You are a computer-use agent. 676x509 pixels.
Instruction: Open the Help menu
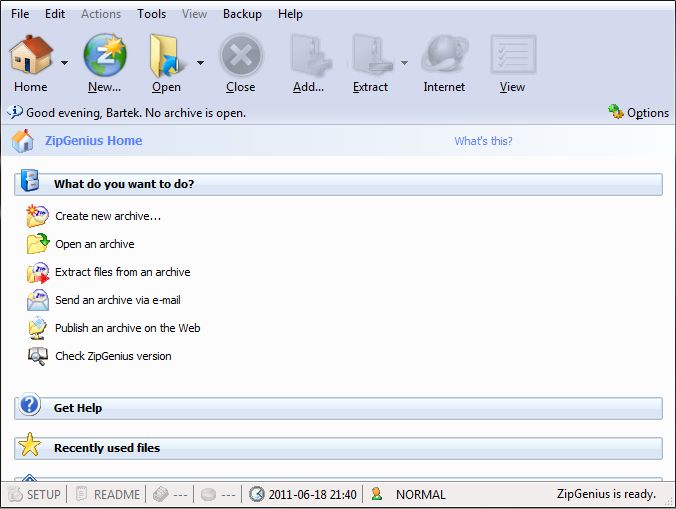point(290,14)
